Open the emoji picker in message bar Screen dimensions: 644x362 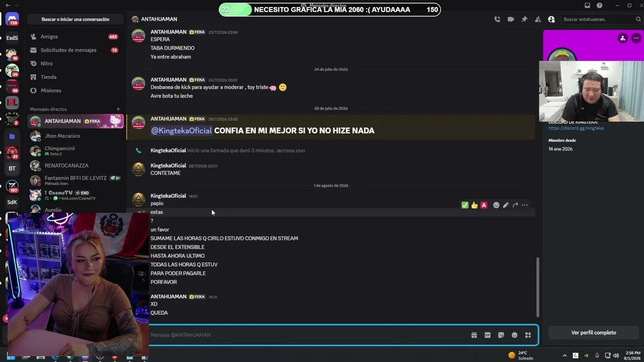(x=514, y=335)
